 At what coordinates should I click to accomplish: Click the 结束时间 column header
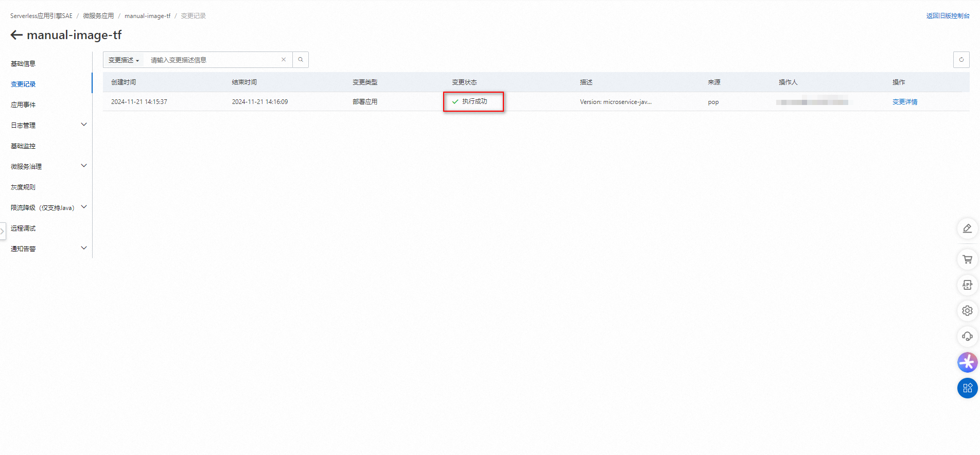click(x=244, y=82)
